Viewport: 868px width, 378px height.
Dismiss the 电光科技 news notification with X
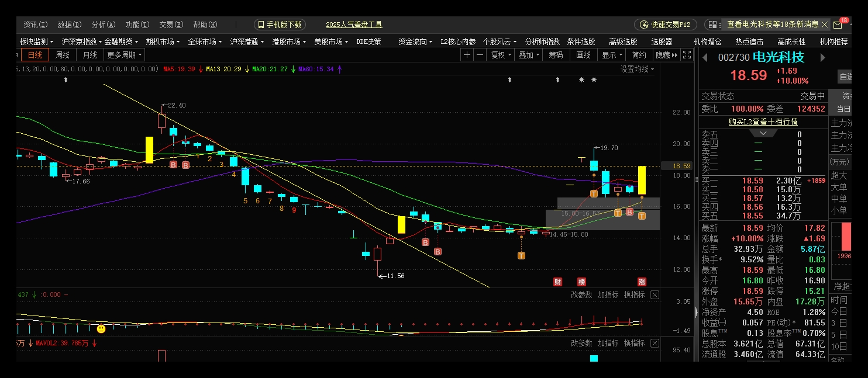[825, 25]
